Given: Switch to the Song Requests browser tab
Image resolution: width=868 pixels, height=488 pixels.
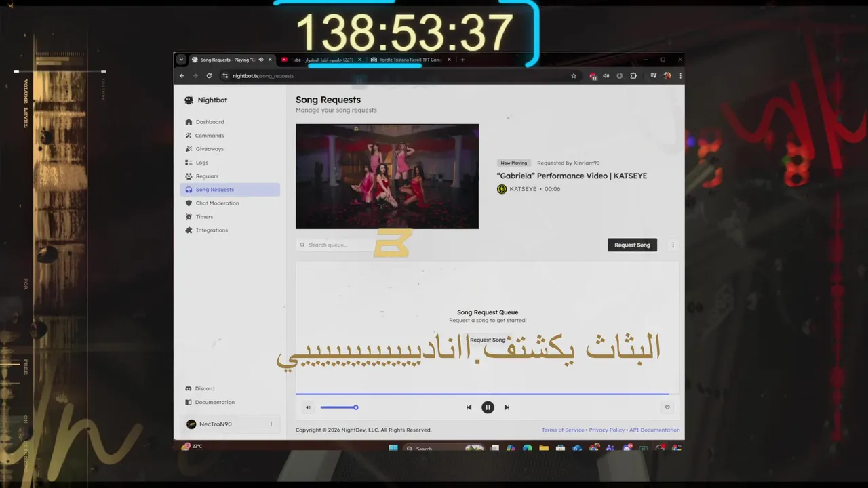Looking at the screenshot, I should click(x=231, y=60).
